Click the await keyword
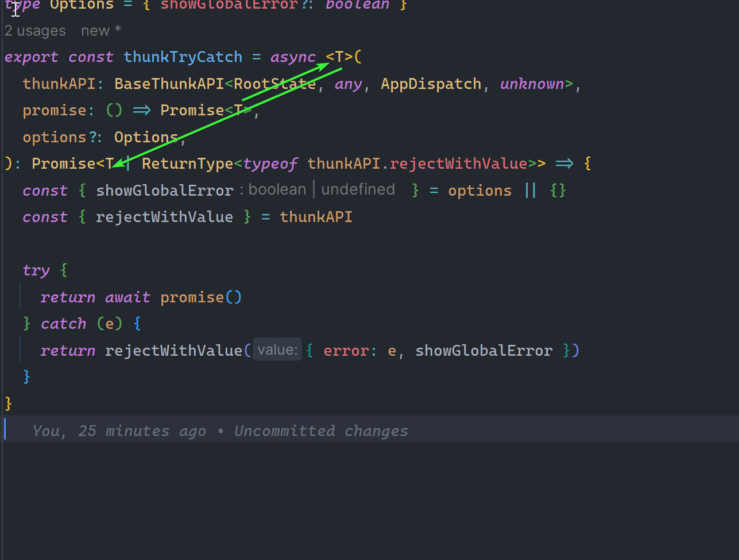This screenshot has width=739, height=560. tap(127, 297)
